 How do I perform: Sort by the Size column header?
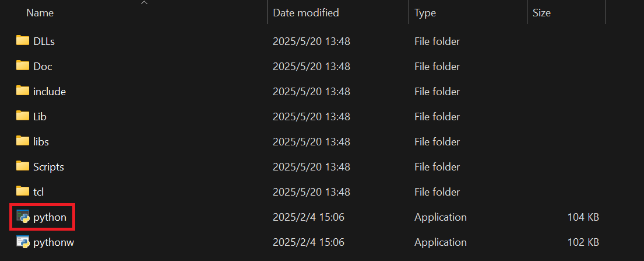click(541, 13)
